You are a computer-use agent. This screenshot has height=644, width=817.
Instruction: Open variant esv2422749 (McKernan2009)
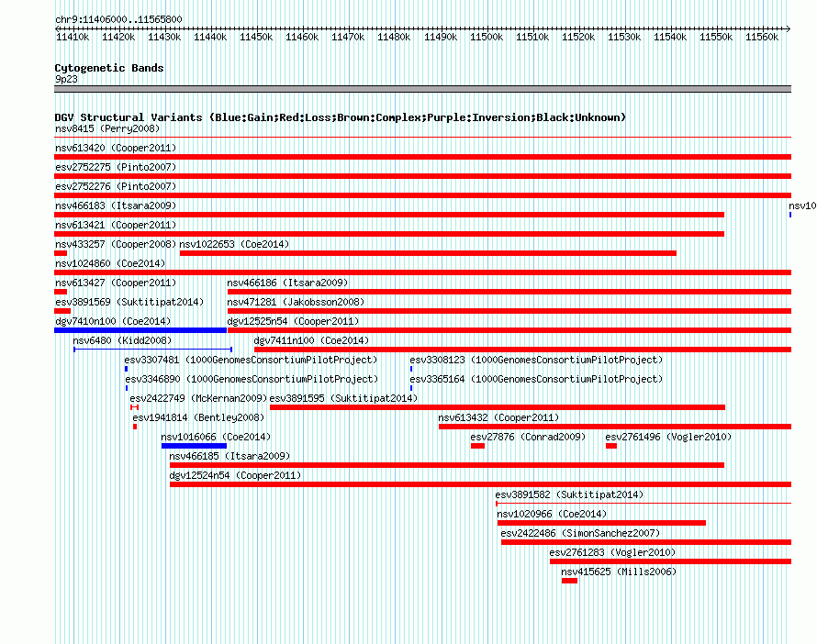tap(198, 398)
